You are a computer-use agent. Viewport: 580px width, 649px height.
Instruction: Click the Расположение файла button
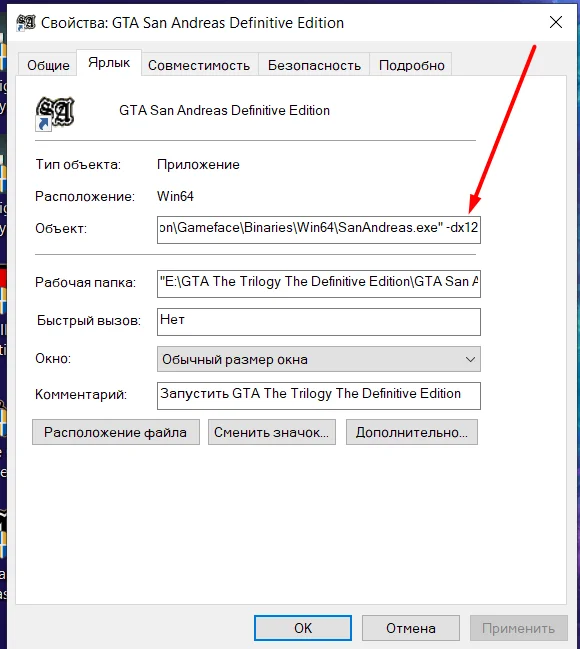click(x=116, y=432)
